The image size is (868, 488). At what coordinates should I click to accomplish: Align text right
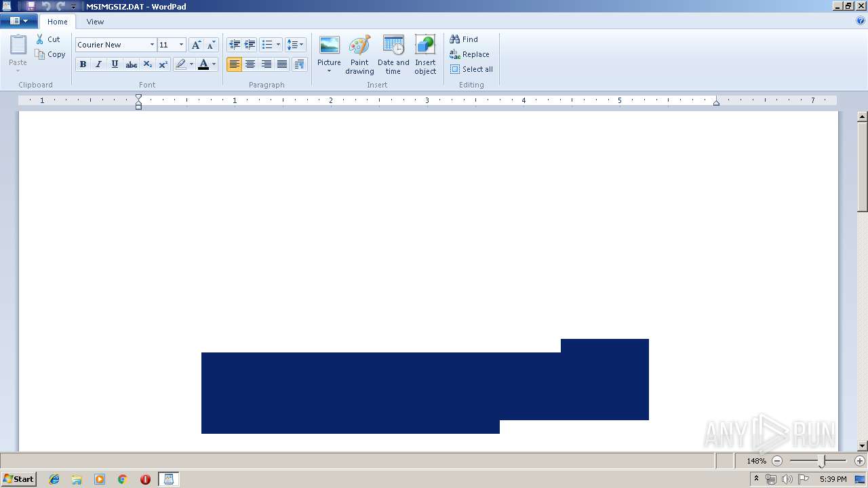tap(267, 64)
